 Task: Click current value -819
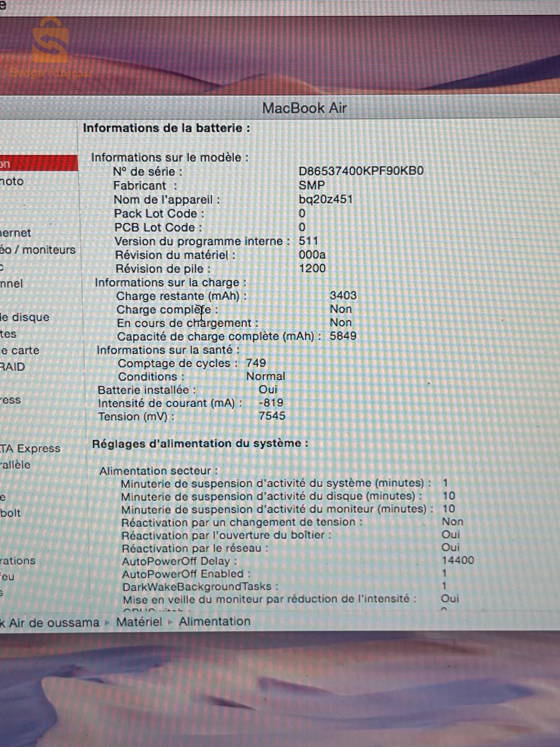(x=271, y=402)
